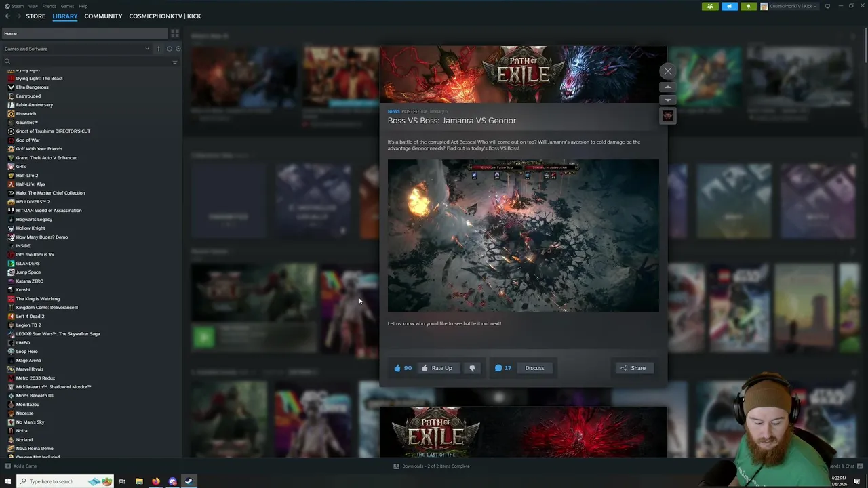
Task: Open the Games menu
Action: coord(67,6)
